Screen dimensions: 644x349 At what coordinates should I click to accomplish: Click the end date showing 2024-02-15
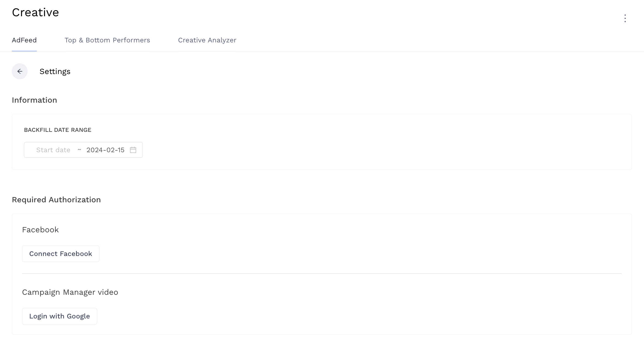(x=105, y=150)
